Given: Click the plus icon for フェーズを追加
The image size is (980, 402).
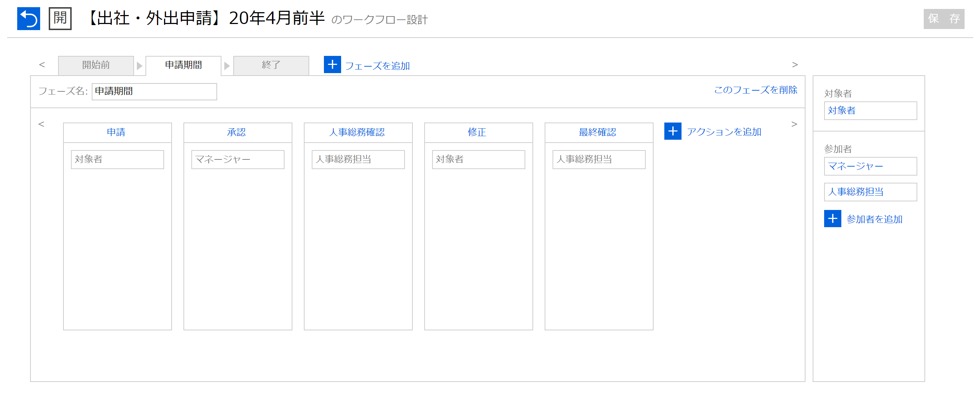Looking at the screenshot, I should [x=332, y=64].
